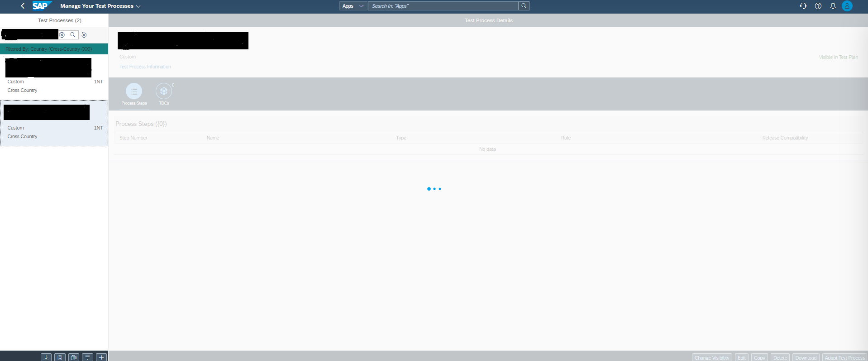
Task: Click the Change Visibility button
Action: (712, 357)
